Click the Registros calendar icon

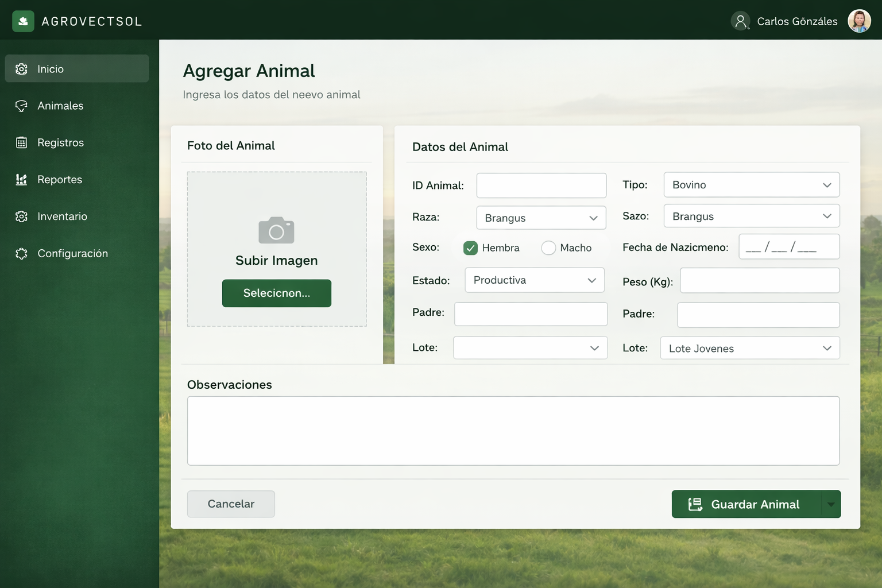pos(22,142)
